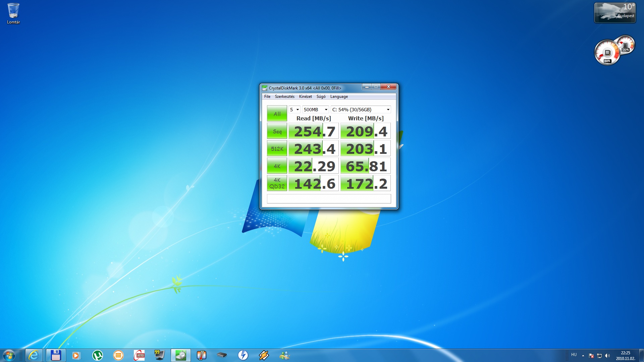Click the Show desktop strip
Image resolution: width=644 pixels, height=362 pixels.
coord(641,355)
